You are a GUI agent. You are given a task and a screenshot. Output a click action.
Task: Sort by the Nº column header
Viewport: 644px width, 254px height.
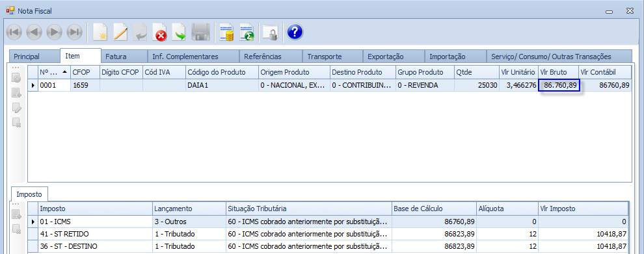click(x=54, y=72)
